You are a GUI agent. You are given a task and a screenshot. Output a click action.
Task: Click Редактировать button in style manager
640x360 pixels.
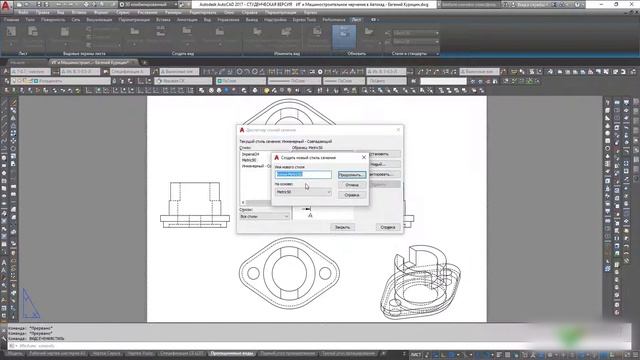(384, 174)
